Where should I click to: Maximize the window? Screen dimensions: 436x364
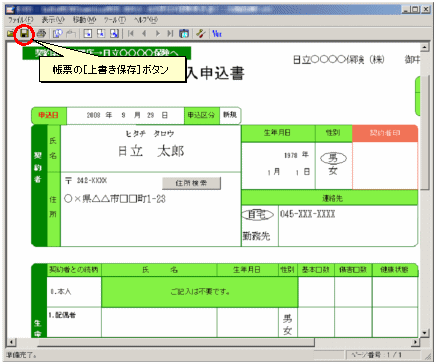tap(416, 10)
